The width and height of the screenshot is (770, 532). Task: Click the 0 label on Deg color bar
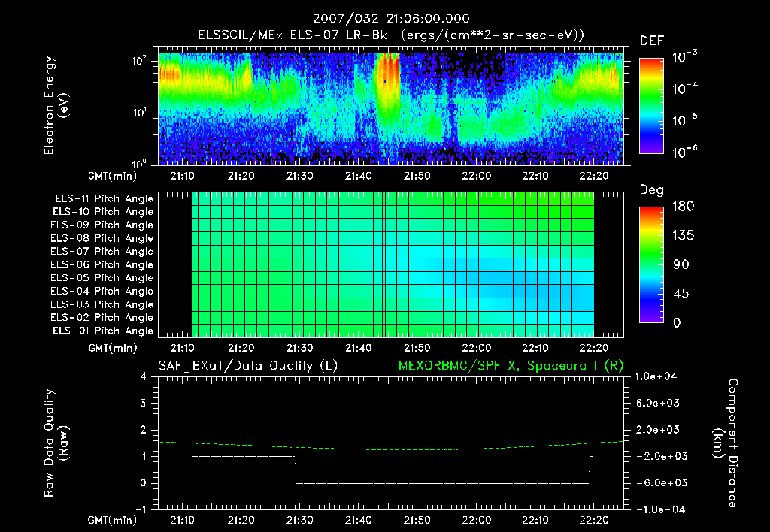(x=677, y=323)
